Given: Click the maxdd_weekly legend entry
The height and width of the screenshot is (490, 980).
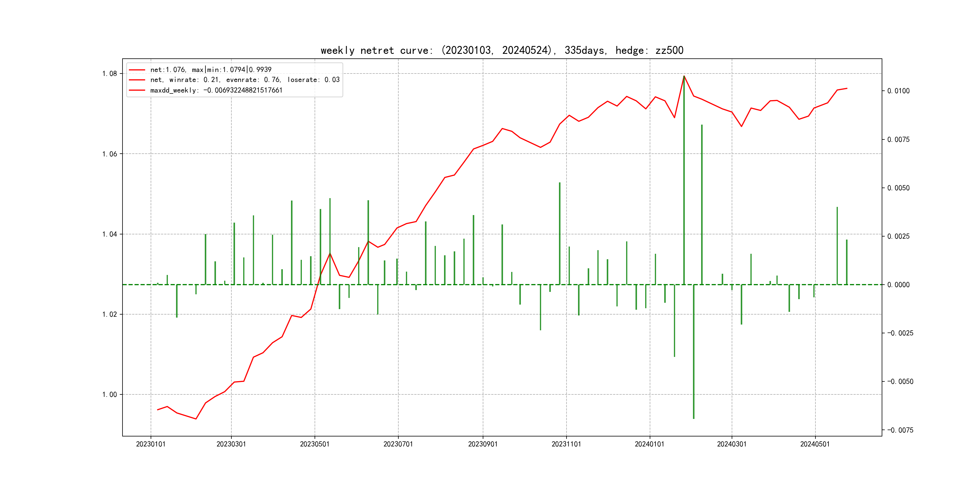Looking at the screenshot, I should click(216, 90).
